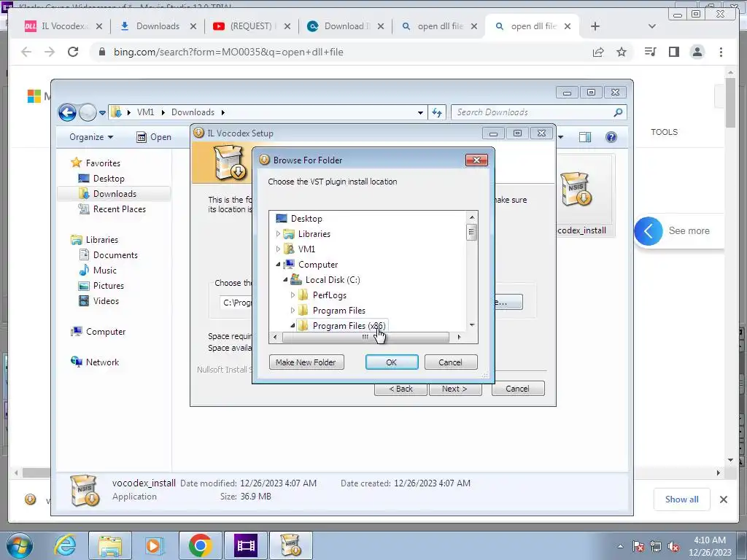Image resolution: width=747 pixels, height=560 pixels.
Task: Click Make New Folder button
Action: 306,362
